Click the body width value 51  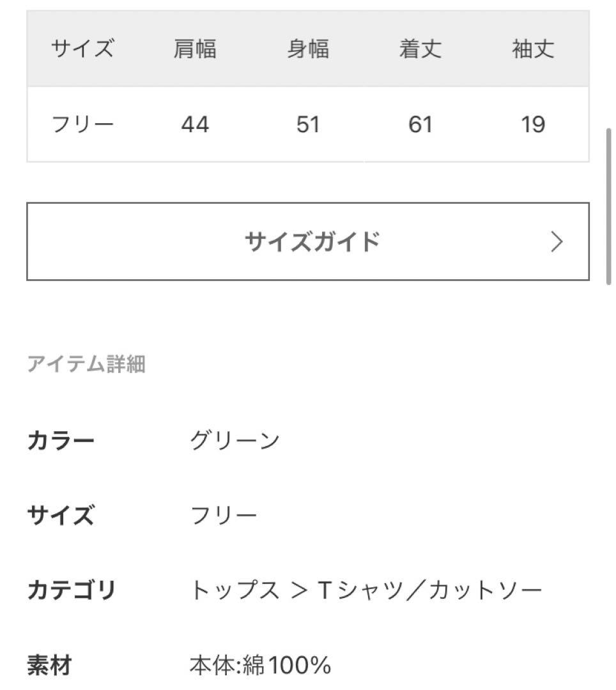pos(307,125)
